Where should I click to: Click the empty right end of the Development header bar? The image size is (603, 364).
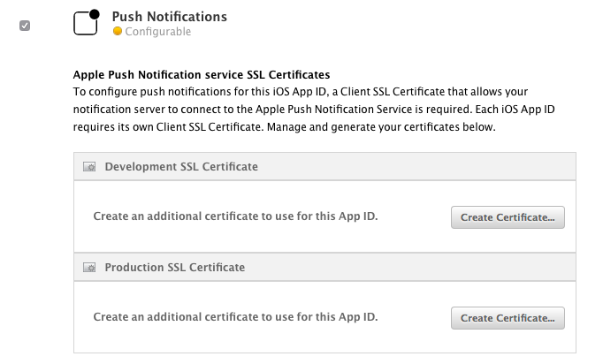pos(530,166)
